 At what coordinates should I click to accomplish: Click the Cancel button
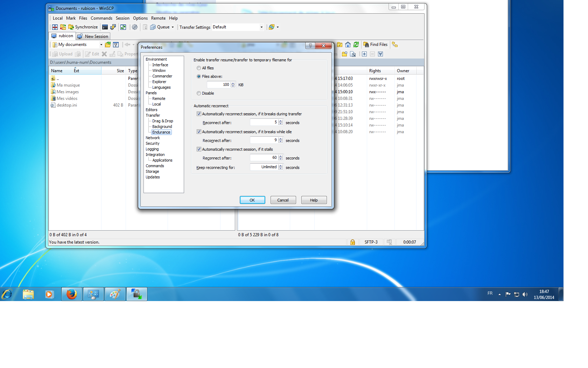[283, 200]
